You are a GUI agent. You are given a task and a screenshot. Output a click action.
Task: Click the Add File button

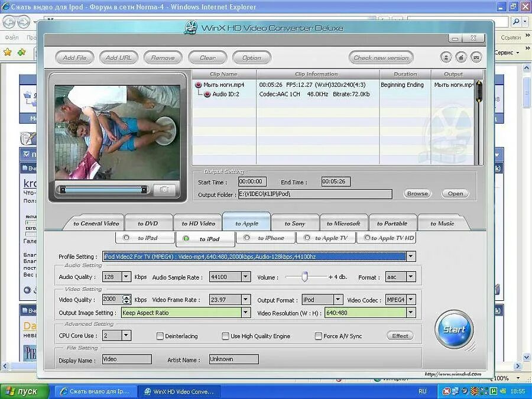pos(74,58)
